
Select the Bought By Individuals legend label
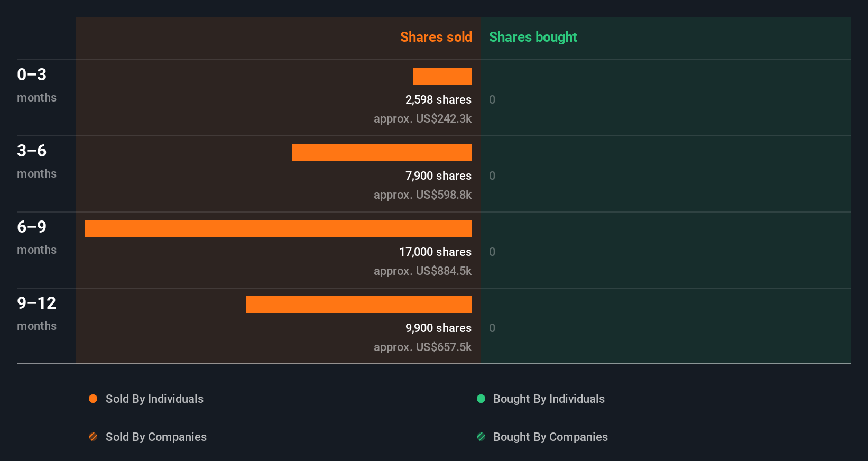click(549, 399)
